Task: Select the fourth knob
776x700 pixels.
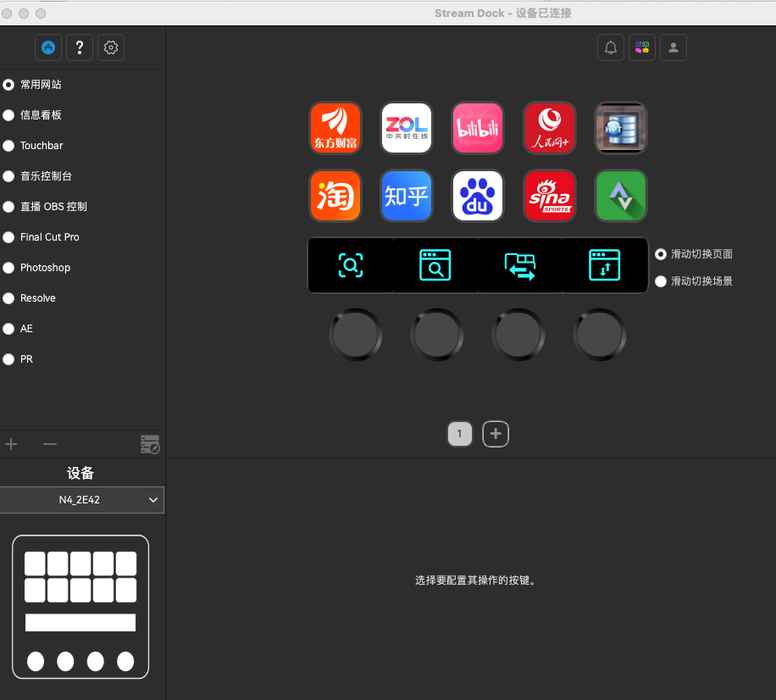Action: (x=600, y=335)
